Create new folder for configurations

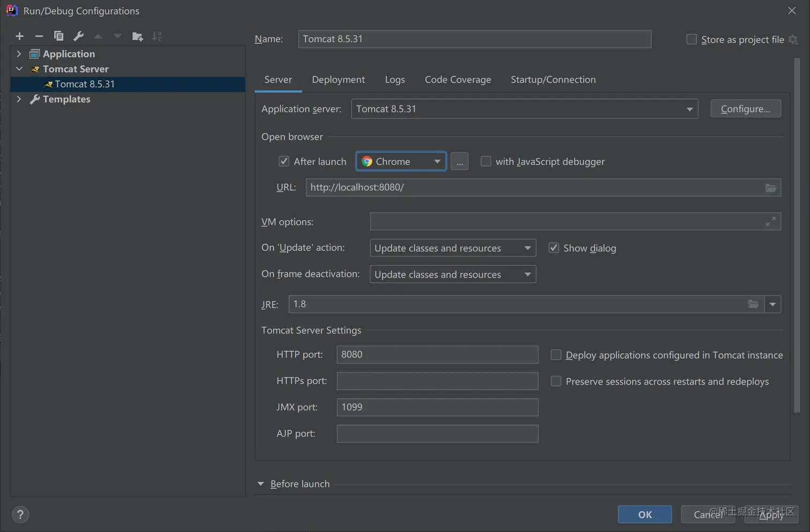point(138,36)
